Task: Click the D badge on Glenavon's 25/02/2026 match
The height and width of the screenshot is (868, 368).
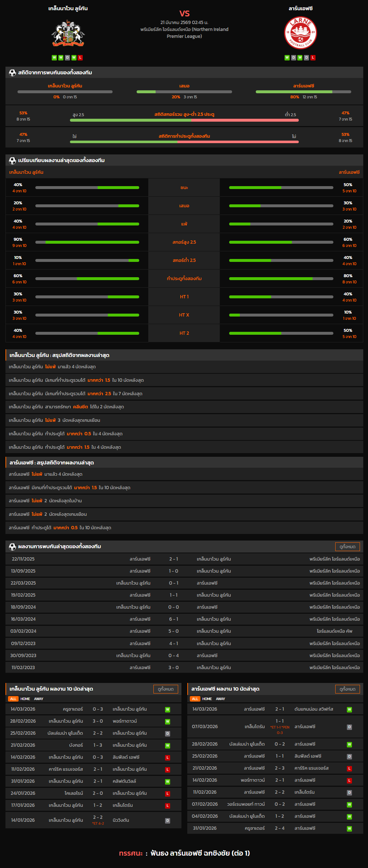Action: click(168, 734)
